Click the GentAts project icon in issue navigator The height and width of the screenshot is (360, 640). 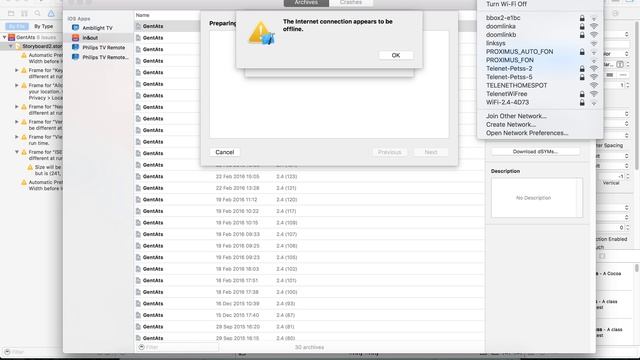click(x=11, y=37)
